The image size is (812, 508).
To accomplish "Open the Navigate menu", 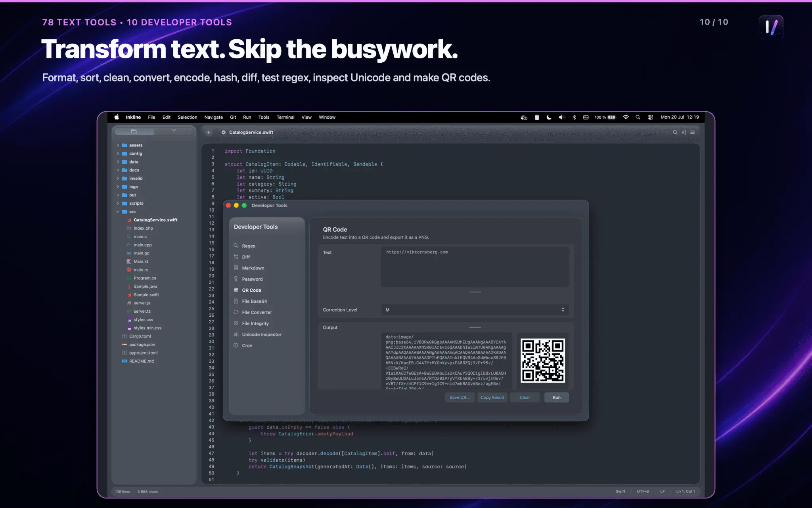I will point(213,117).
